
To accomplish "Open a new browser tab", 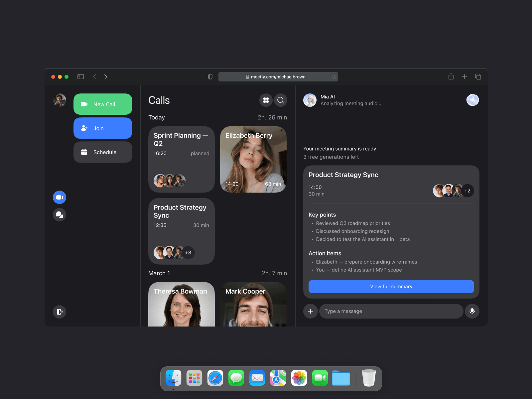I will (465, 77).
